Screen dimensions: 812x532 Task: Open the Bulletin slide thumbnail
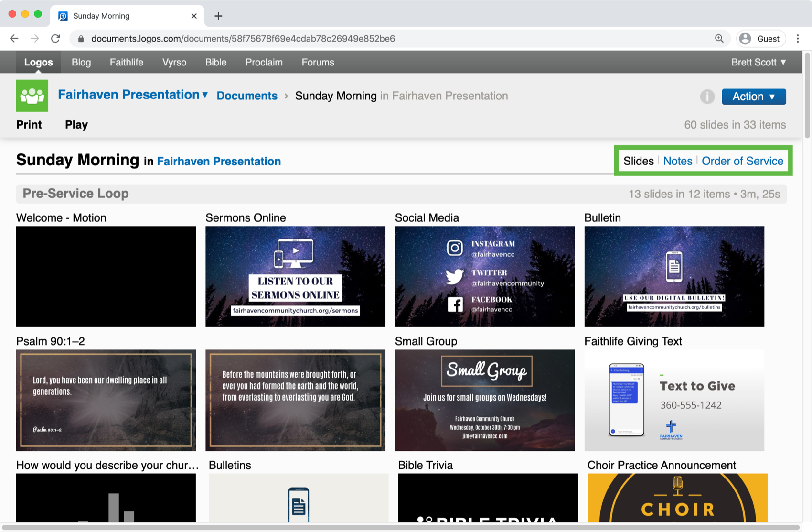674,277
